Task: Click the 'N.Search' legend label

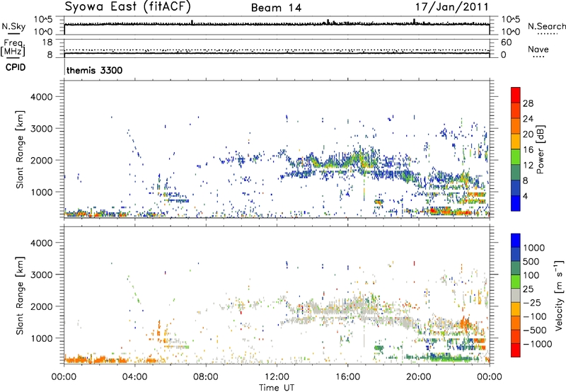Action: 546,26
